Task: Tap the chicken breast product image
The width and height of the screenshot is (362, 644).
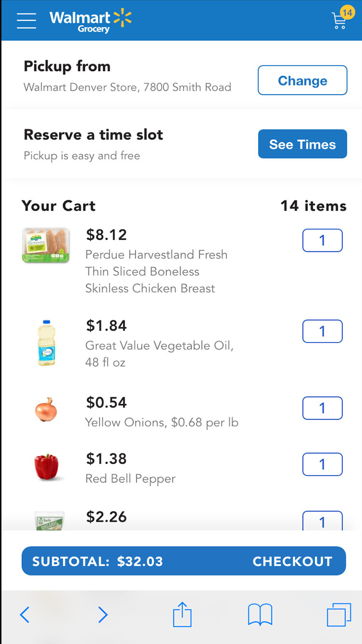Action: (46, 246)
